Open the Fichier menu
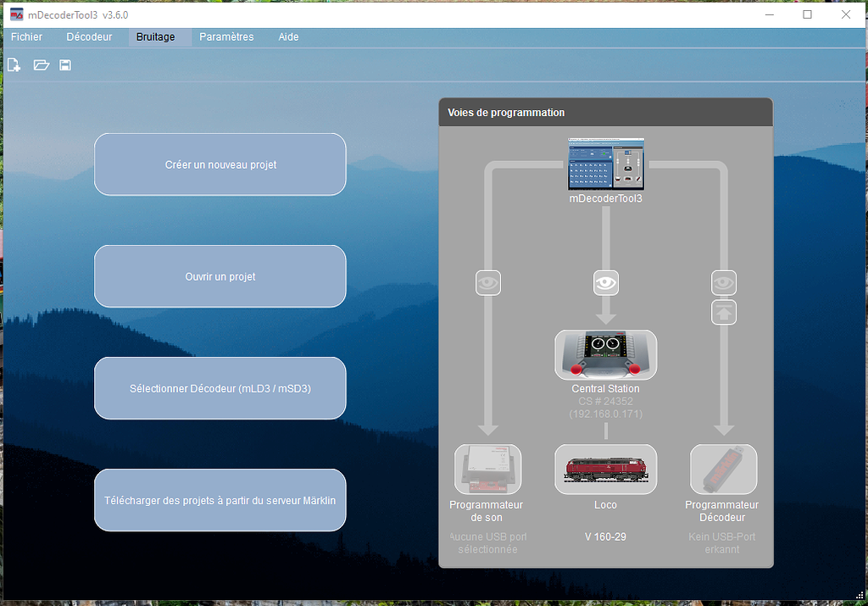868x606 pixels. coord(26,37)
